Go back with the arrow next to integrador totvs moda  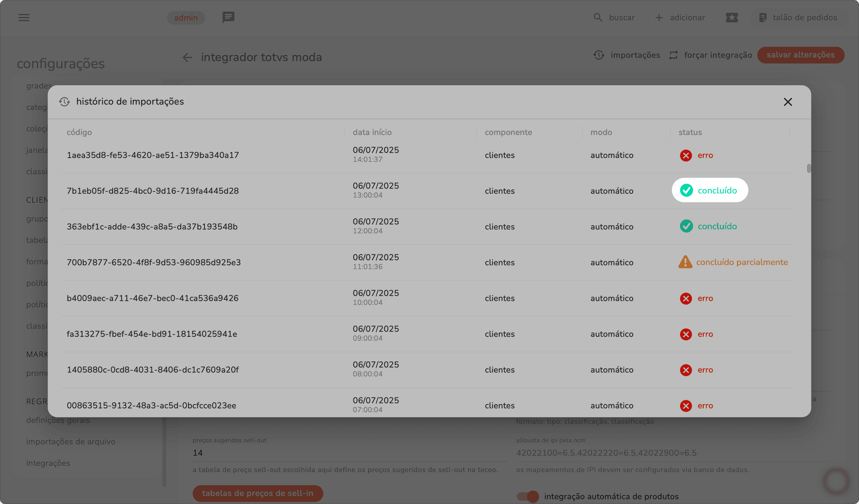(187, 57)
